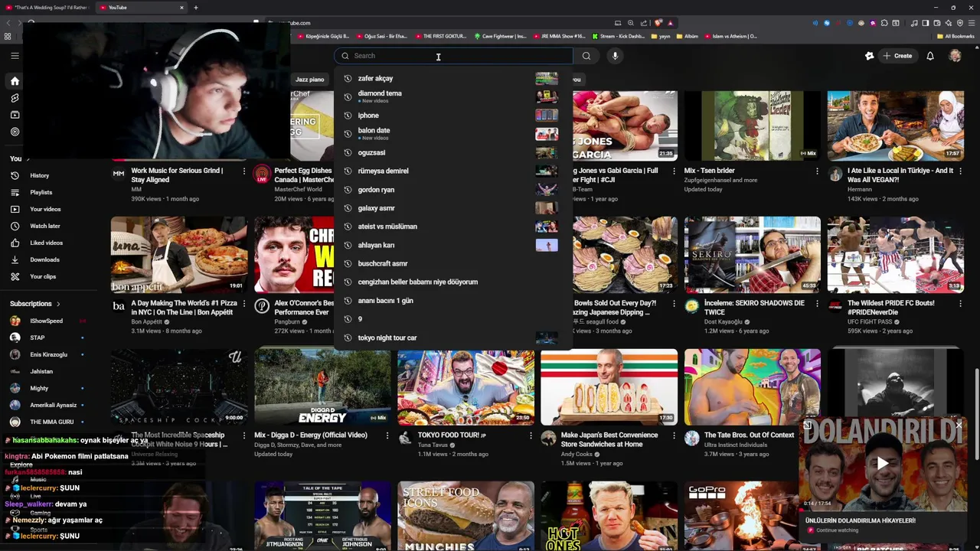Viewport: 980px width, 551px height.
Task: Select suggestion 'diamond tema'
Action: 453,96
